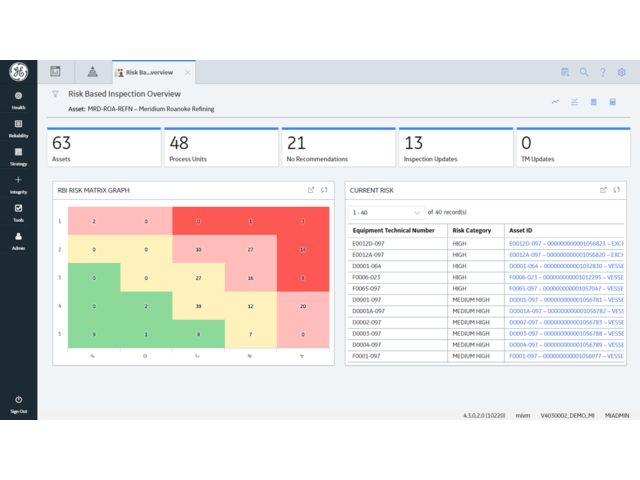Screen dimensions: 640x480
Task: Open the 63 Assets tile
Action: pos(103,147)
